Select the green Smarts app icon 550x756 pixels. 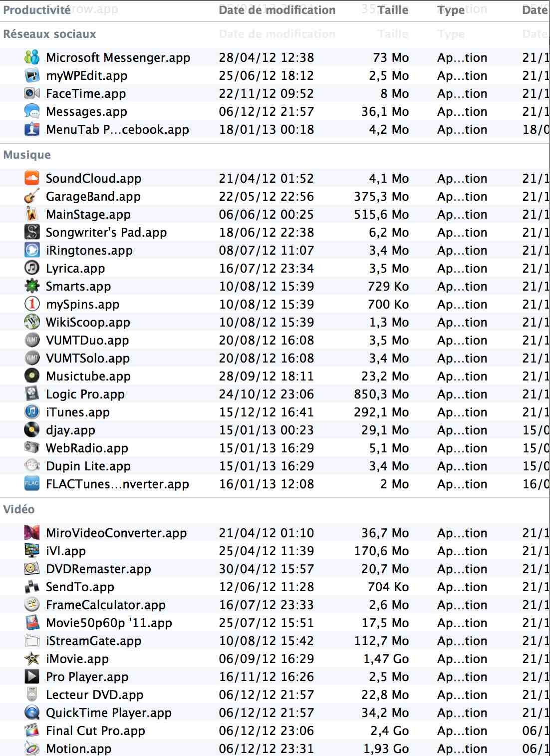coord(32,286)
